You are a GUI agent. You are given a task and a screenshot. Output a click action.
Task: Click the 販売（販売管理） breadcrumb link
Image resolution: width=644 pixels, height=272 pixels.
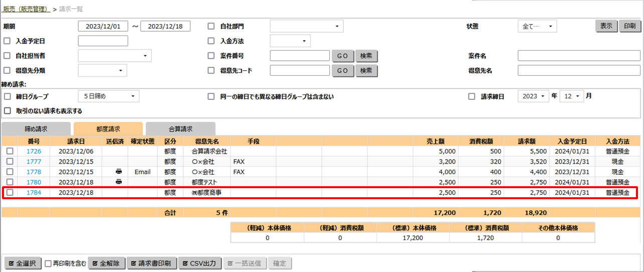(x=26, y=9)
